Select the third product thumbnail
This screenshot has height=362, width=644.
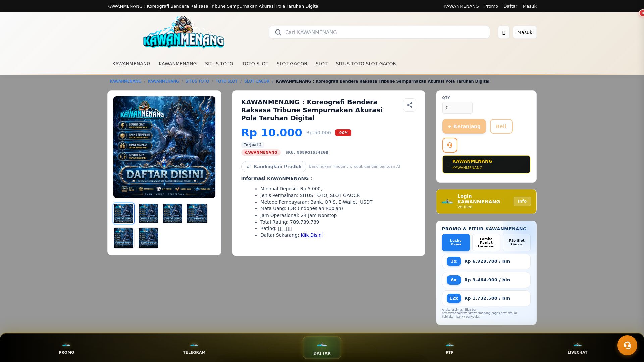172,214
